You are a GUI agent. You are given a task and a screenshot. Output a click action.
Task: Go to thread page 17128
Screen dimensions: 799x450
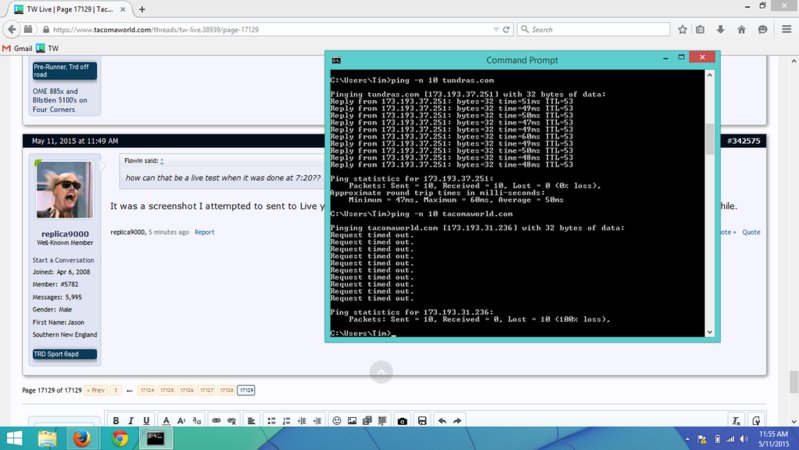(226, 390)
